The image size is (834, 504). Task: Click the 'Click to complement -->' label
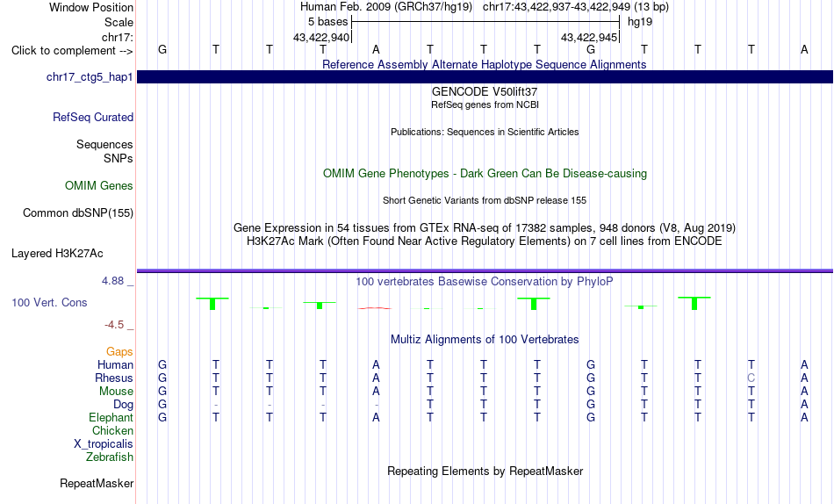click(72, 51)
